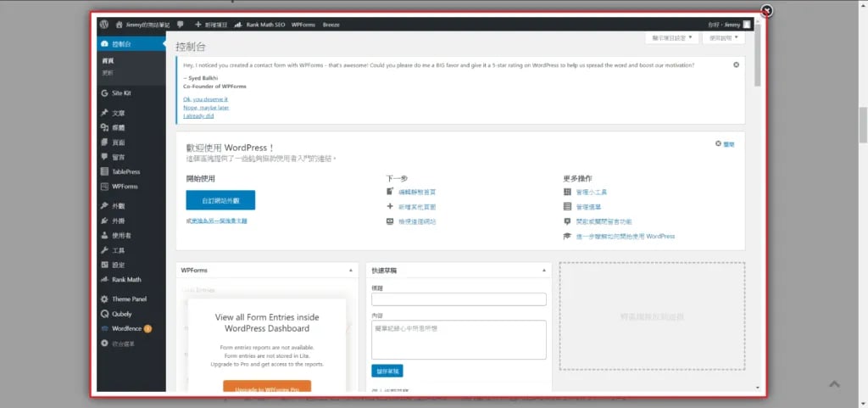Screen dimensions: 868x408
Task: Open WPForms in the top admin bar
Action: [x=303, y=25]
